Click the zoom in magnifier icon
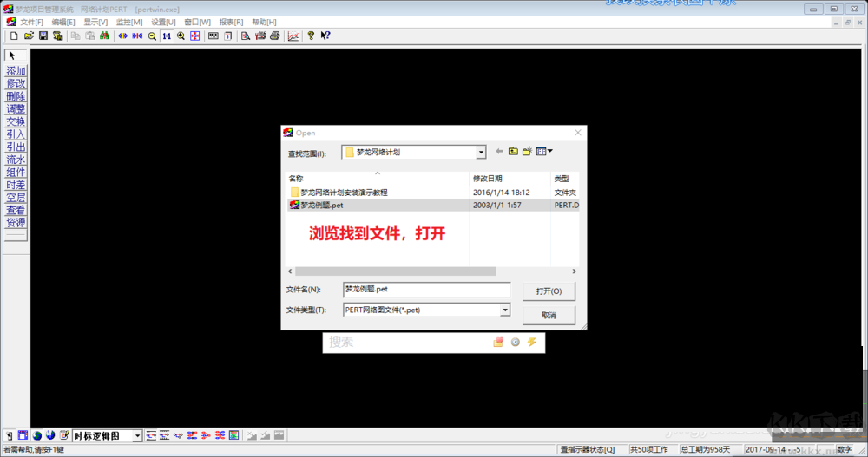Image resolution: width=868 pixels, height=457 pixels. [x=181, y=36]
